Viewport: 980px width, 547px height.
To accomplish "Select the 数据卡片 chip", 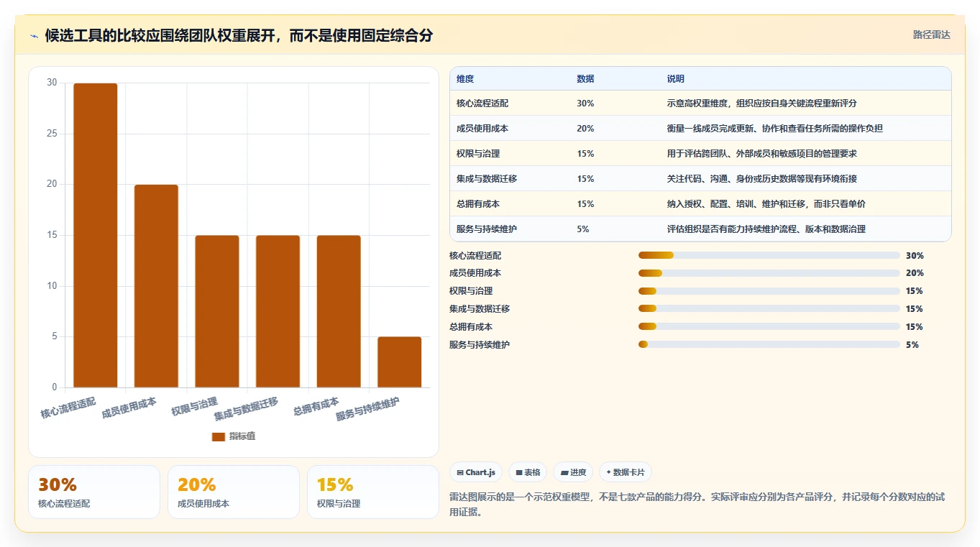I will click(626, 472).
